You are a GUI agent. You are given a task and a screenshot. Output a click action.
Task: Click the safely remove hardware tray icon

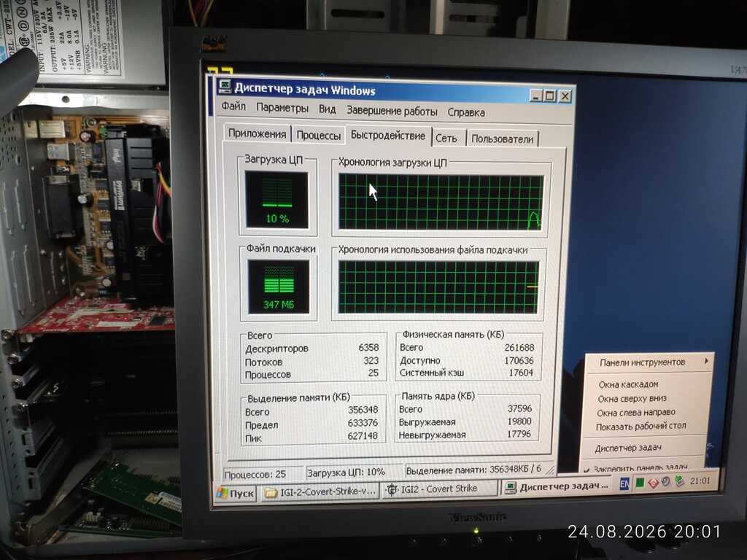(x=680, y=481)
